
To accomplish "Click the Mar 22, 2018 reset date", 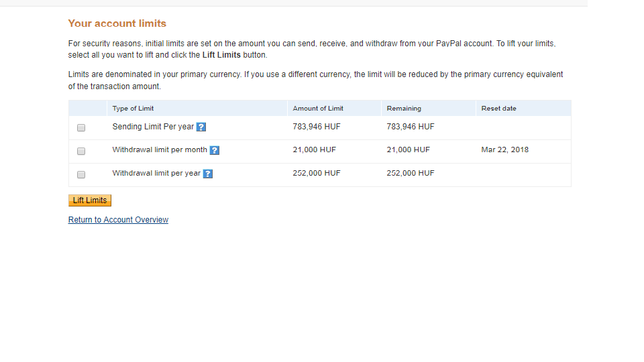I will pos(504,149).
